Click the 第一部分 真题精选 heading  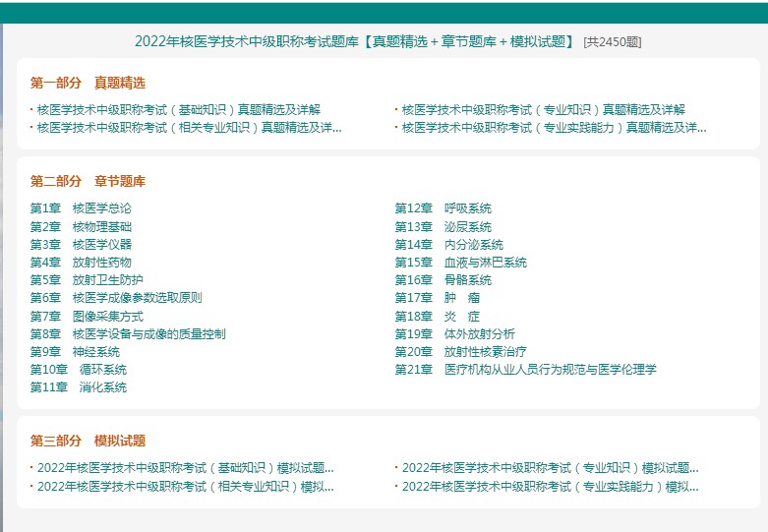click(88, 83)
